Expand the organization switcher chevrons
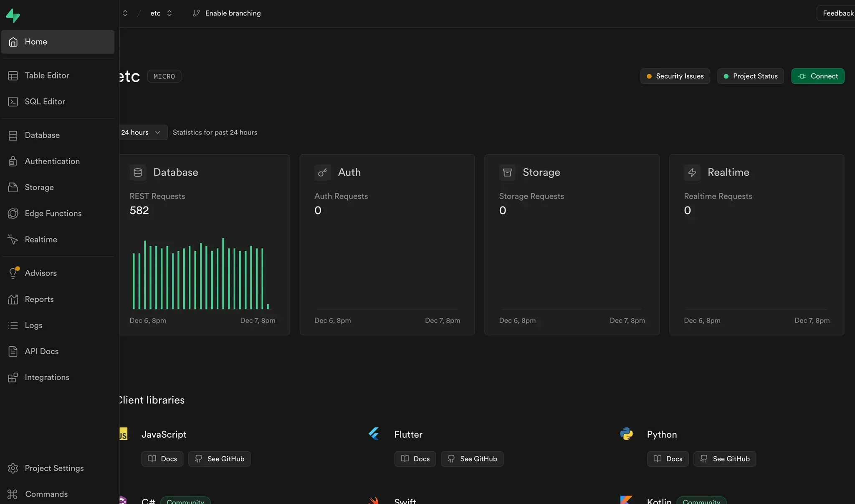855x504 pixels. click(125, 13)
